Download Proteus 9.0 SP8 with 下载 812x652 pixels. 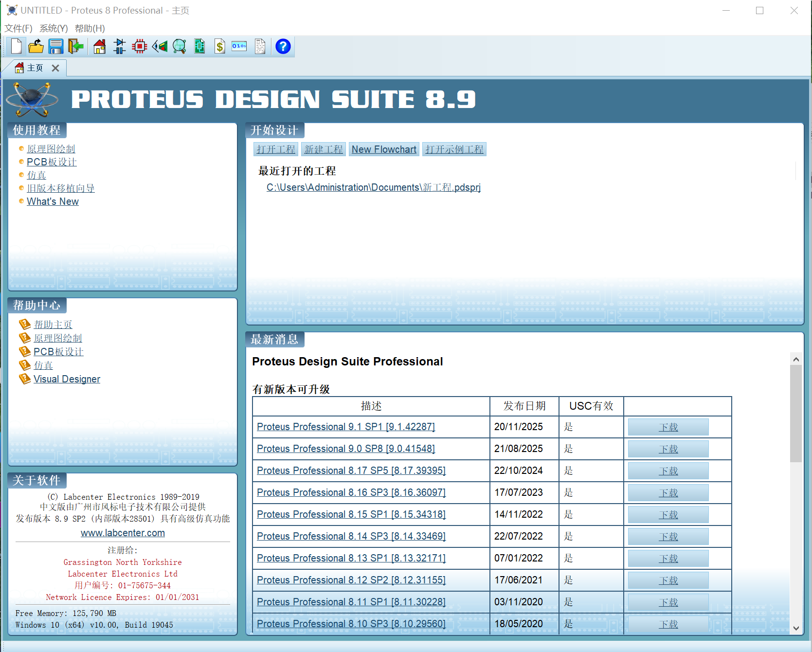point(668,449)
